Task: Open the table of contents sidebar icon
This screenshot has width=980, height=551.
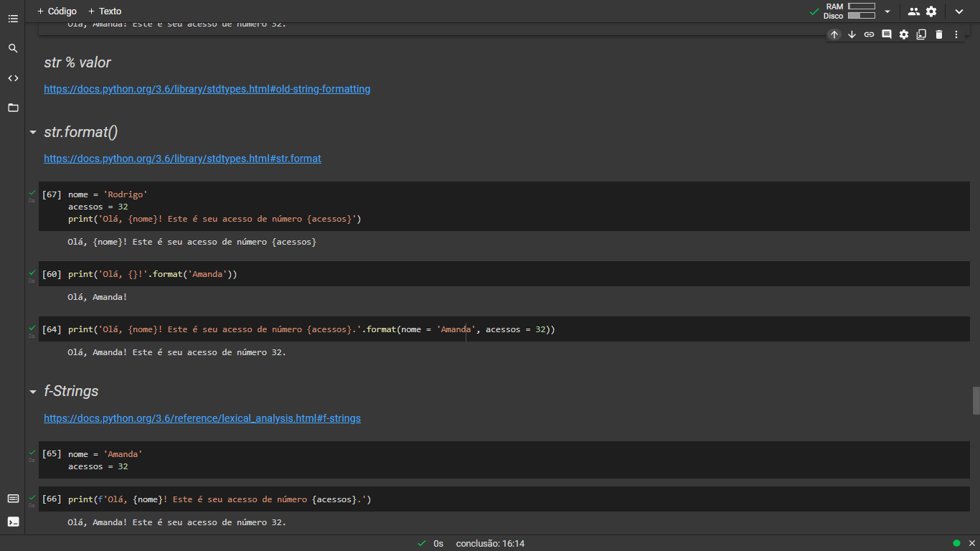Action: click(x=13, y=19)
